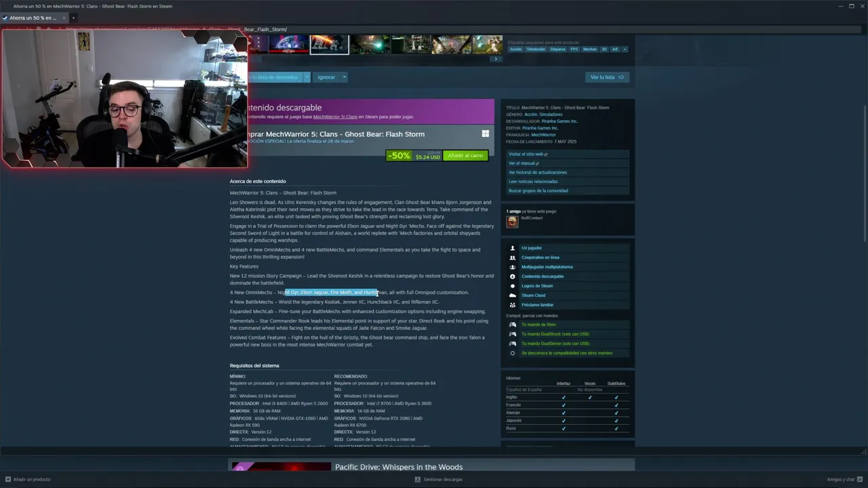The height and width of the screenshot is (488, 868).
Task: Open Pacific Drive: Whispers in the Woods
Action: (399, 467)
